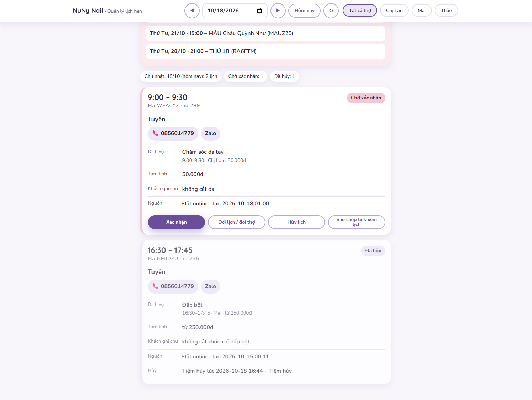Click the Chăm sóc da tay service name
The height and width of the screenshot is (400, 532).
[x=203, y=152]
